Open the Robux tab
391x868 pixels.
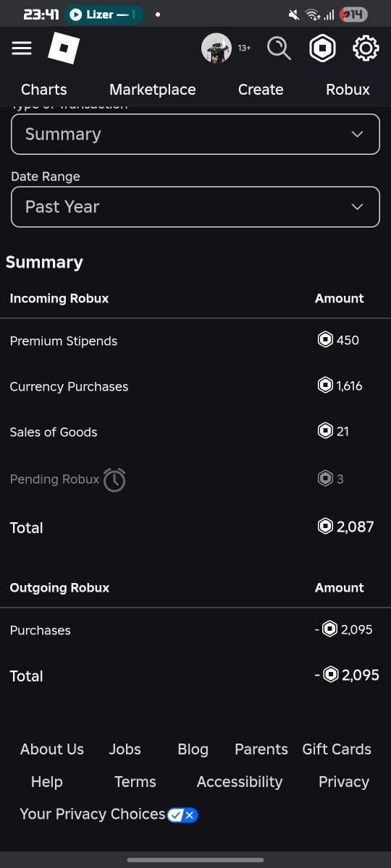pyautogui.click(x=348, y=90)
